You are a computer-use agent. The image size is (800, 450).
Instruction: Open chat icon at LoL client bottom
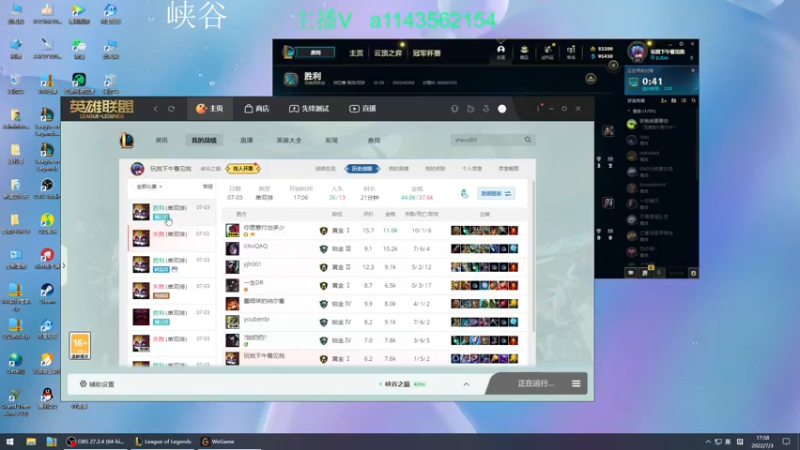pos(631,273)
